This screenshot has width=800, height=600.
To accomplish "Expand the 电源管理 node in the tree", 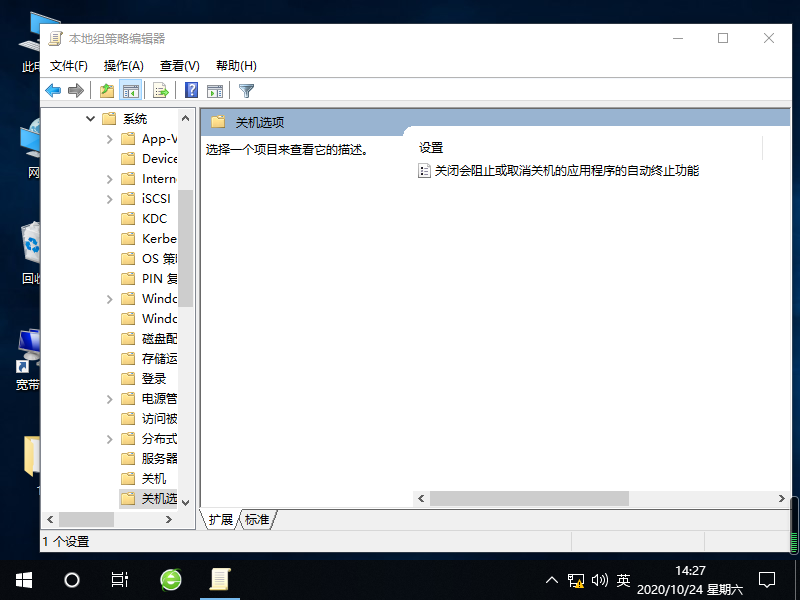I will (x=110, y=398).
